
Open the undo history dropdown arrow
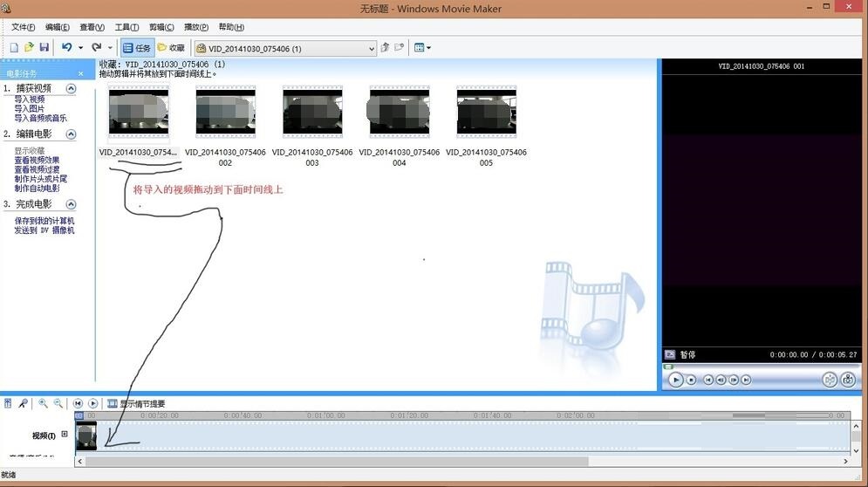click(x=81, y=48)
